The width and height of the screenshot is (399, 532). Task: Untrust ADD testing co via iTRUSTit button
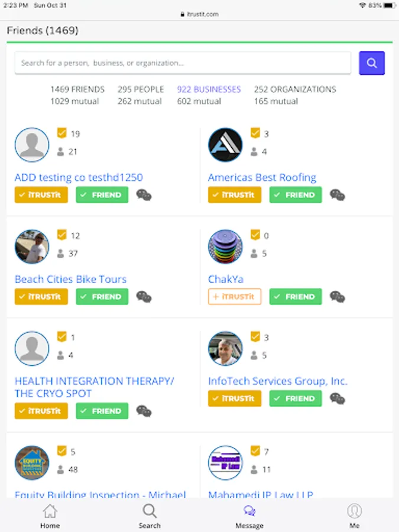coord(41,194)
